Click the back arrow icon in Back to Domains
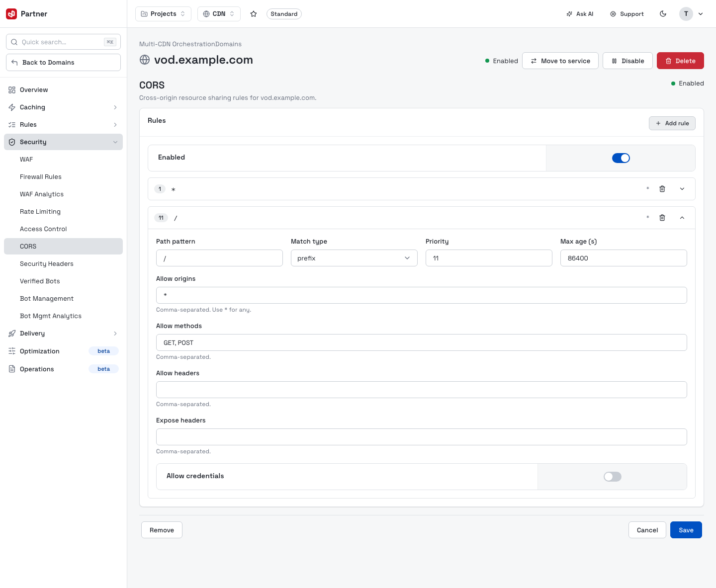 point(14,62)
